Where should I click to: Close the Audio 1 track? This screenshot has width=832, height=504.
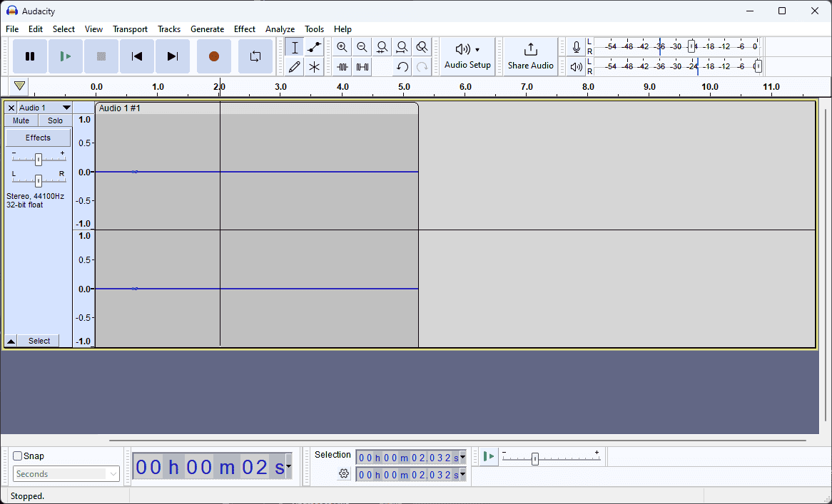11,108
